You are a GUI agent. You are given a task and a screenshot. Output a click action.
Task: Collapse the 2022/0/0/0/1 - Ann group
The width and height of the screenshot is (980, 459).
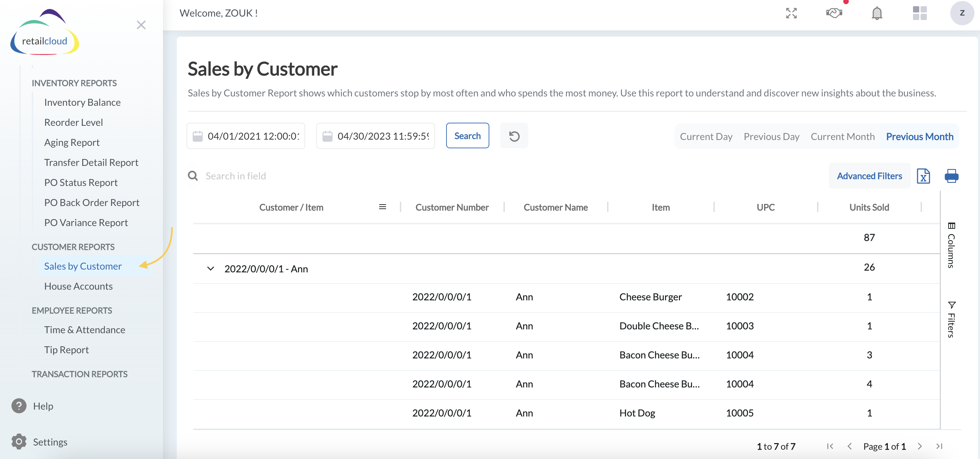(x=210, y=269)
